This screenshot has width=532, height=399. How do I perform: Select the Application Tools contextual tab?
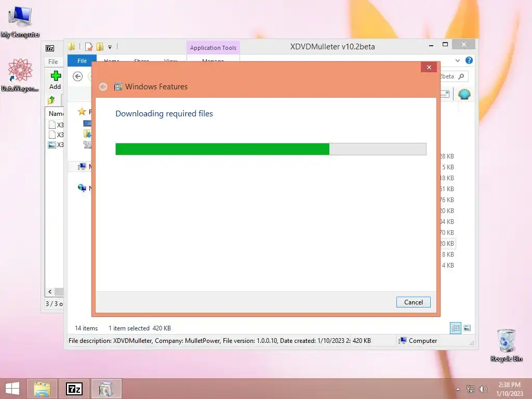click(x=213, y=48)
